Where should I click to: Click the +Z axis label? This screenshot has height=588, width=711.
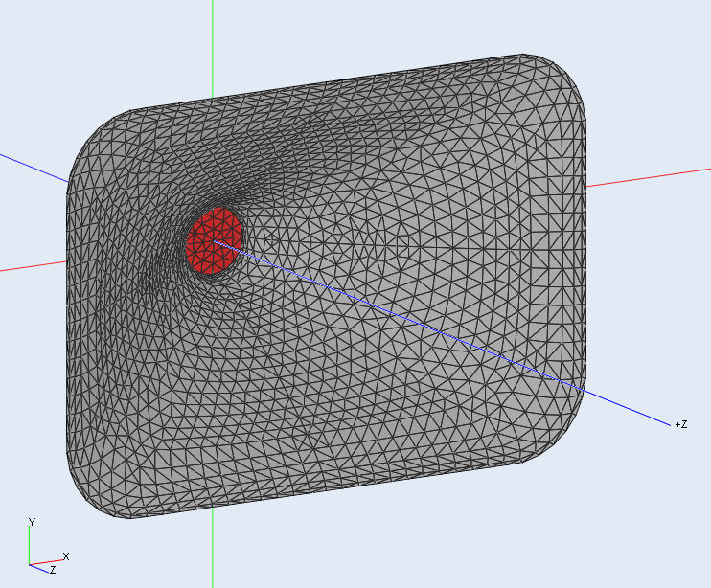click(x=681, y=424)
